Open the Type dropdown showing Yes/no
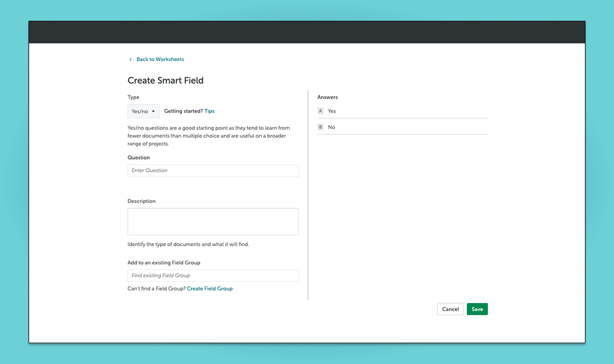 coord(143,111)
